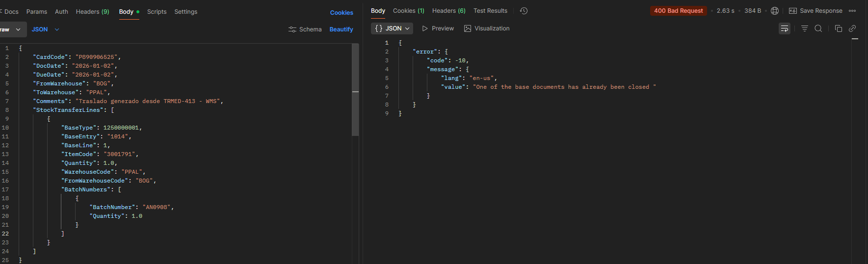Open the response JSON format dropdown
Viewport: 868px width, 264px height.
(x=392, y=28)
